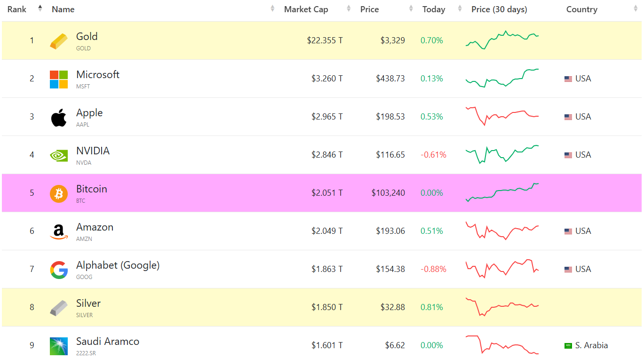Open the Gold asset page
The image size is (644, 359).
pos(87,36)
